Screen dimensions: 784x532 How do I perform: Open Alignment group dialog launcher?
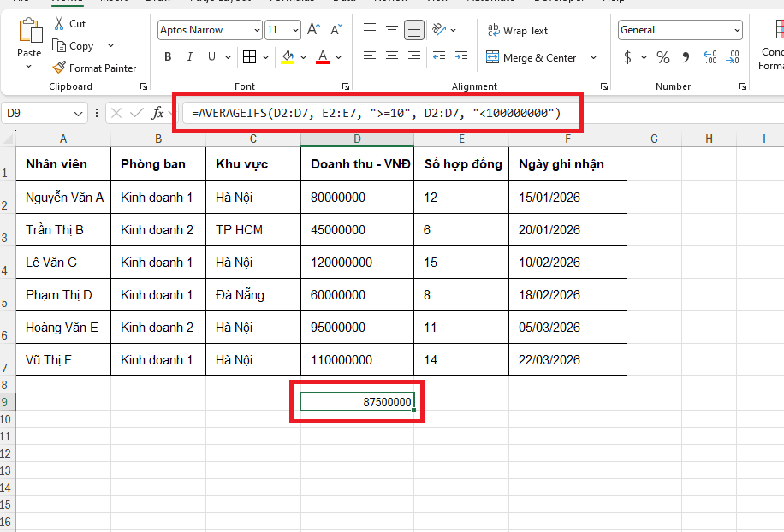point(604,86)
